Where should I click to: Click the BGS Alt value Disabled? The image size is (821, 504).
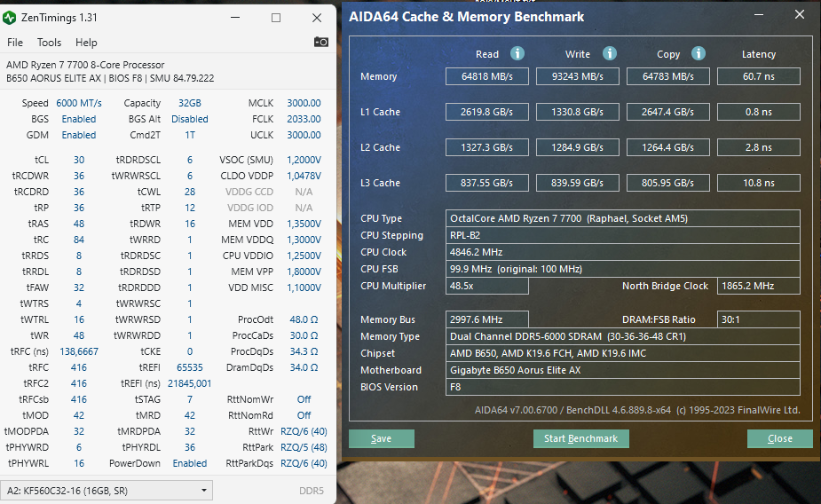[x=190, y=119]
